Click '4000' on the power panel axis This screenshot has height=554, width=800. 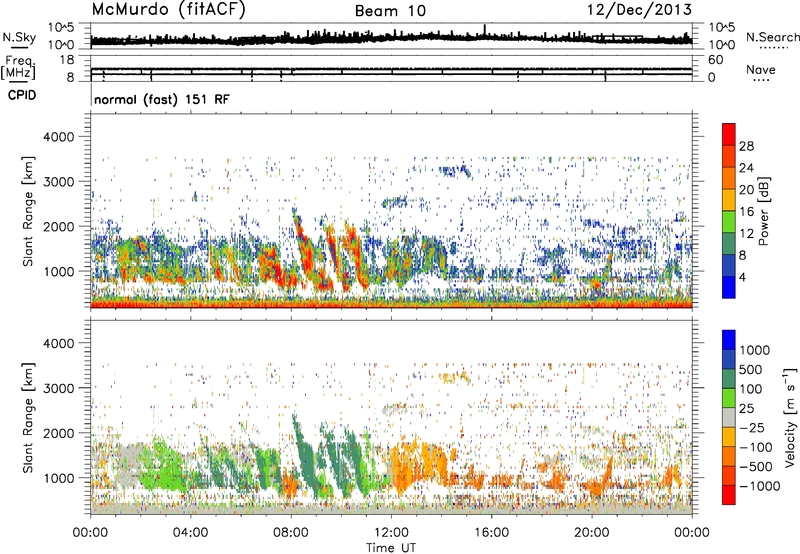58,137
